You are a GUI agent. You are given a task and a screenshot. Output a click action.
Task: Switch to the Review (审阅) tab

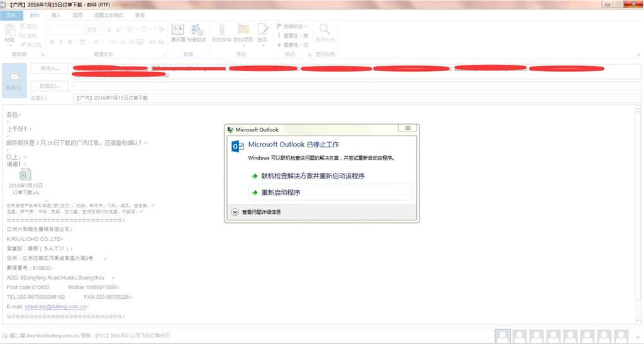pyautogui.click(x=140, y=15)
